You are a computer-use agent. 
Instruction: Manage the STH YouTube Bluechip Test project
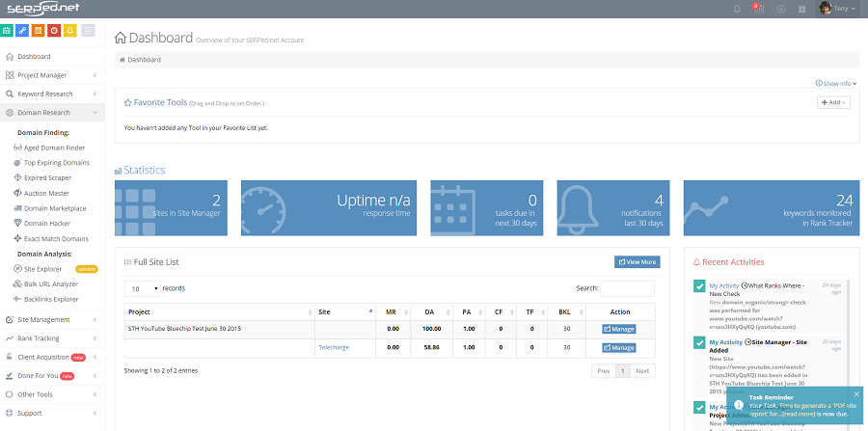click(x=619, y=329)
